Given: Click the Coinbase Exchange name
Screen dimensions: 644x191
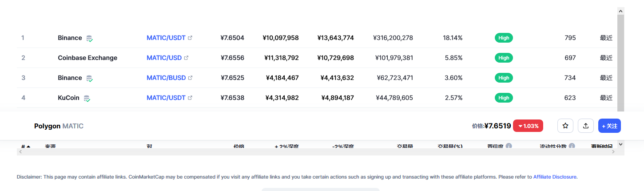Looking at the screenshot, I should click(x=87, y=58).
